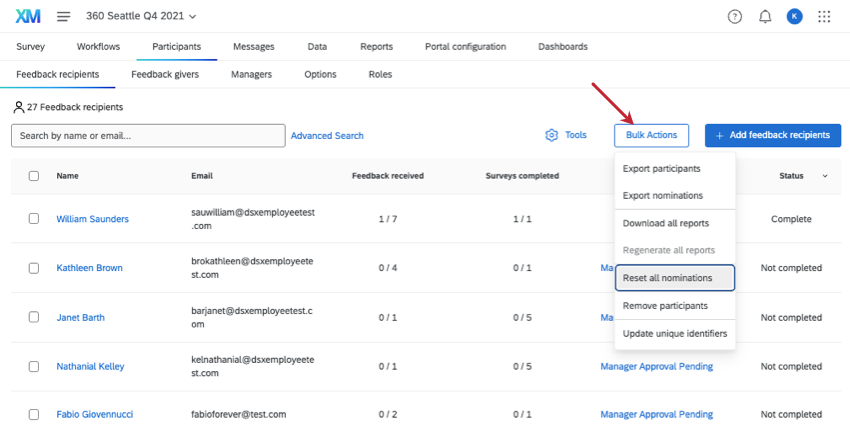Choose Regenerate all reports
The height and width of the screenshot is (426, 850).
675,250
